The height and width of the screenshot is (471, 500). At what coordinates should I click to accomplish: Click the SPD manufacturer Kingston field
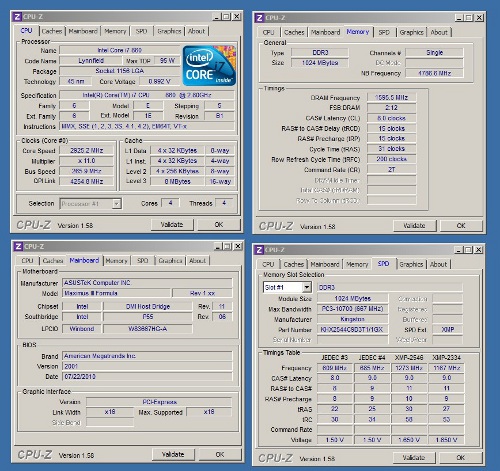point(352,319)
